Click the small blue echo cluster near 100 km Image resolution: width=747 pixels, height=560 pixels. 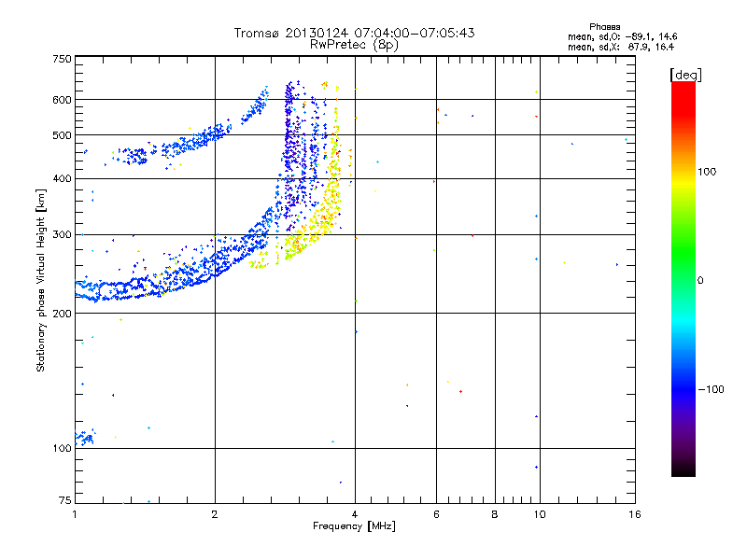[85, 438]
